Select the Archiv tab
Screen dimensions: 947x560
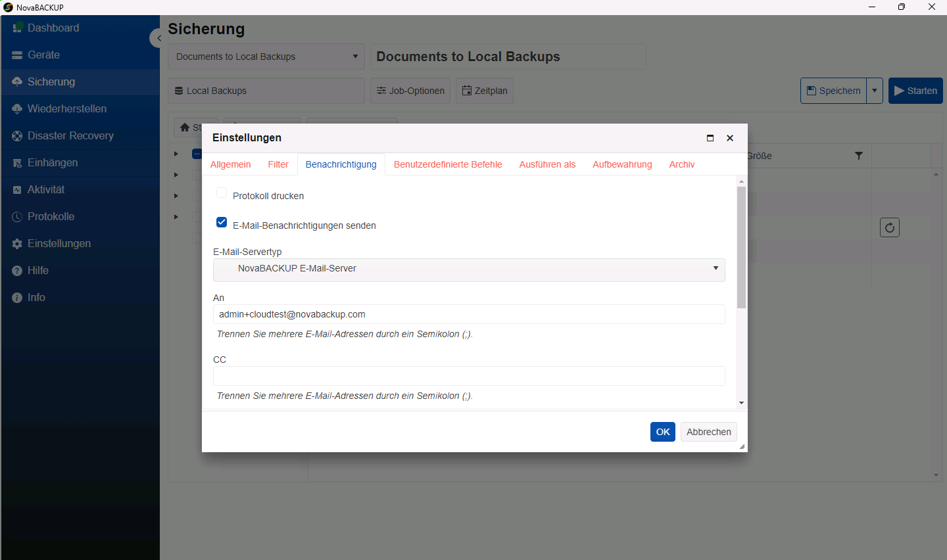pos(682,164)
